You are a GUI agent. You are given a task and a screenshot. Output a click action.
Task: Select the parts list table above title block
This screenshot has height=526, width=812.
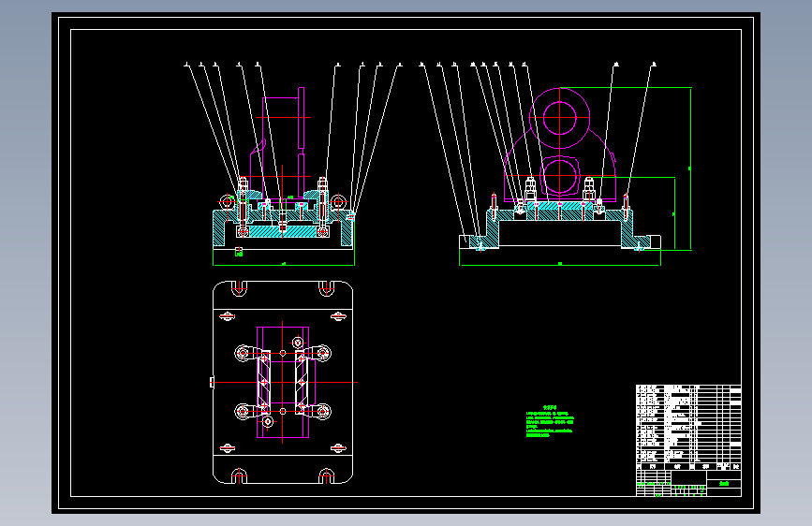688,423
